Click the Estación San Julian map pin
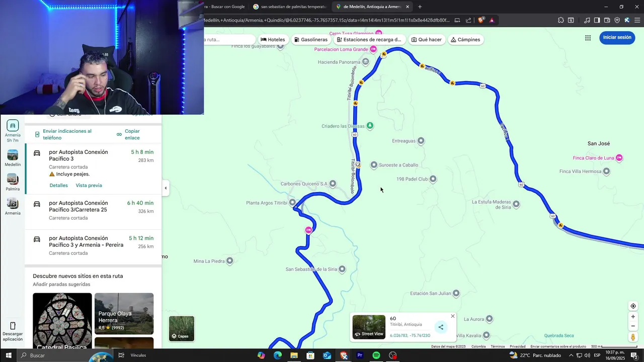The width and height of the screenshot is (644, 362). click(x=456, y=293)
